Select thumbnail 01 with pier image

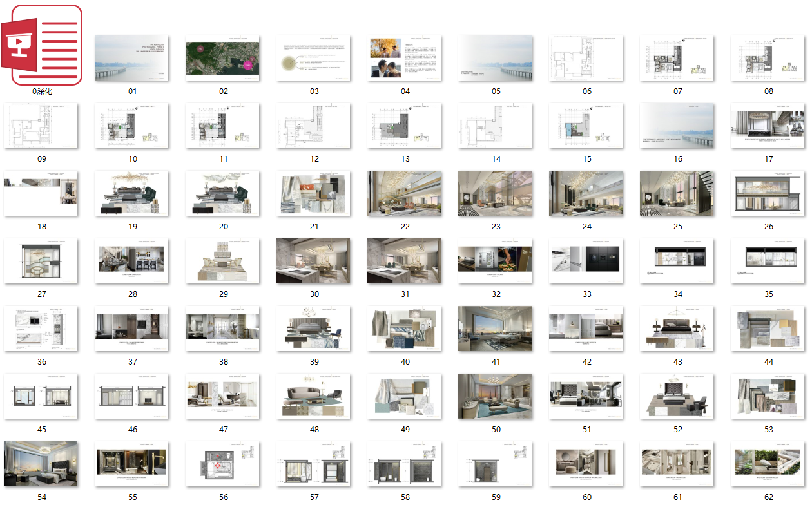[132, 58]
